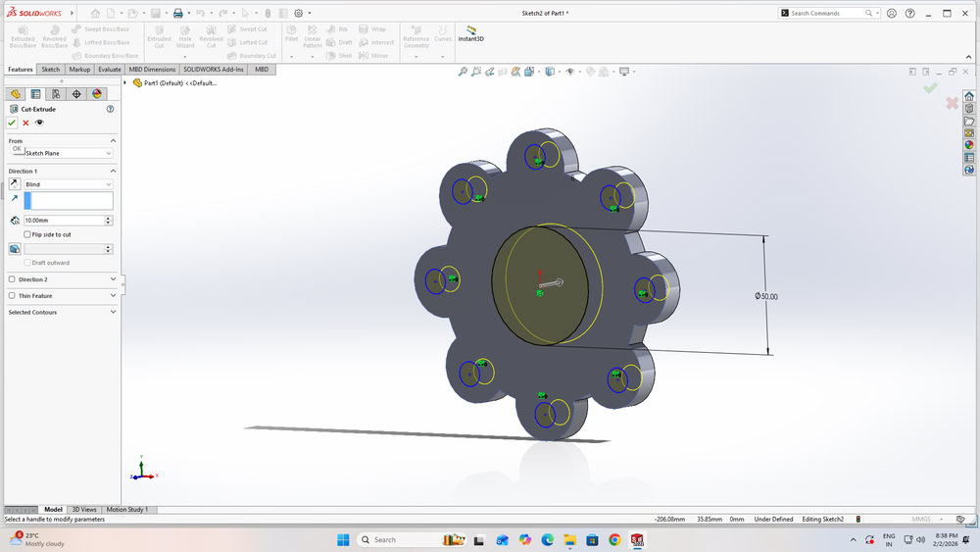Toggle Detailed Preview eye icon

[x=39, y=123]
